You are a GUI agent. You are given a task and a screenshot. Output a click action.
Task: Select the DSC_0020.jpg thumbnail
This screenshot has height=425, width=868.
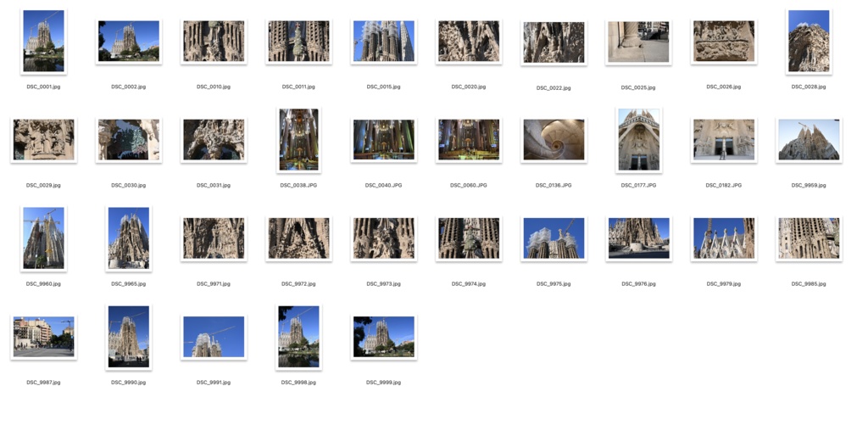coord(468,42)
